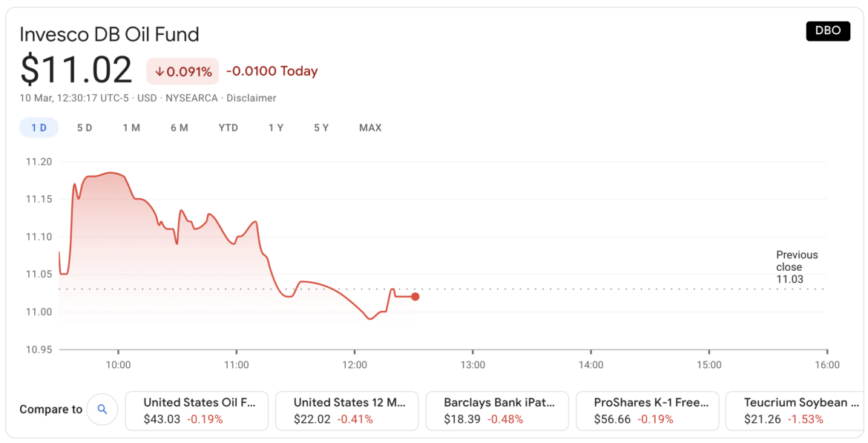This screenshot has width=868, height=443.
Task: Open the 6M chart view
Action: click(179, 127)
